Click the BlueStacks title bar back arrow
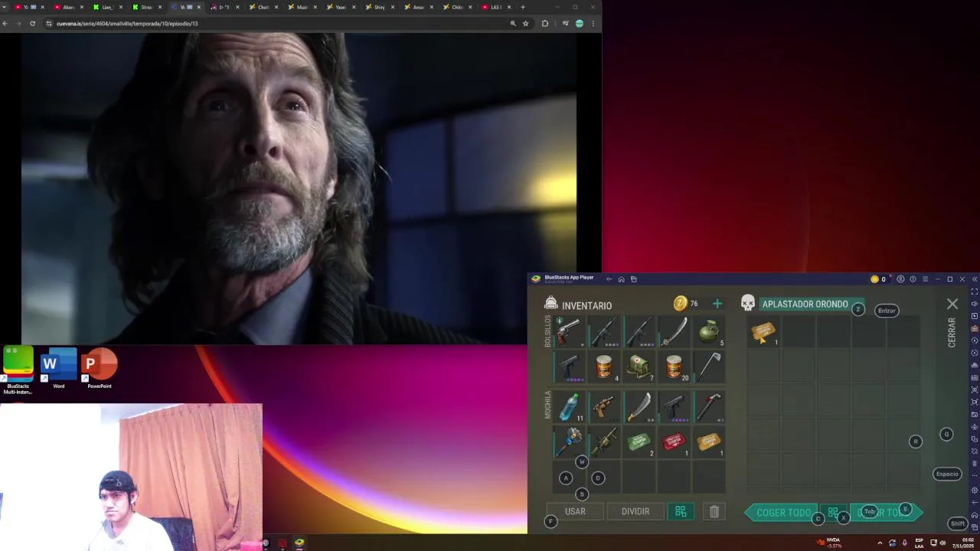Screen dimensions: 980x551 (609, 279)
